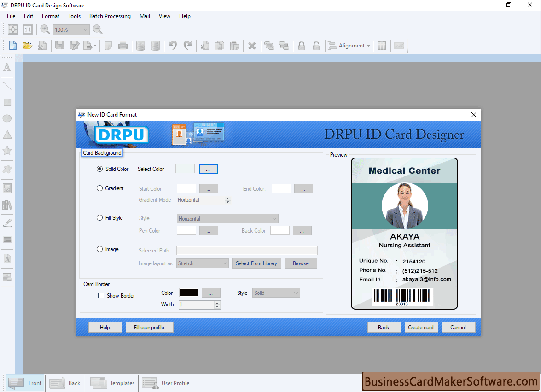Viewport: 541px width, 392px height.
Task: Open the Alignment dropdown in toolbar
Action: tap(349, 46)
